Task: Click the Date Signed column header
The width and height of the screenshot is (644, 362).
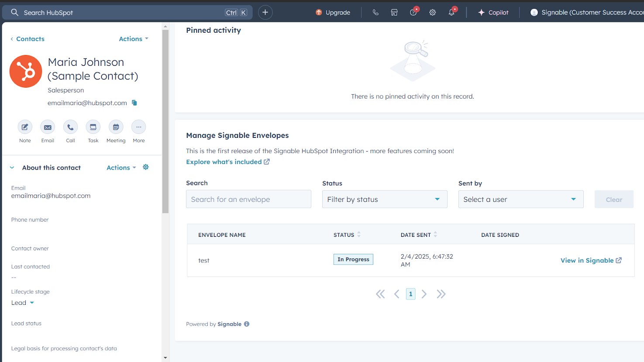Action: tap(500, 235)
